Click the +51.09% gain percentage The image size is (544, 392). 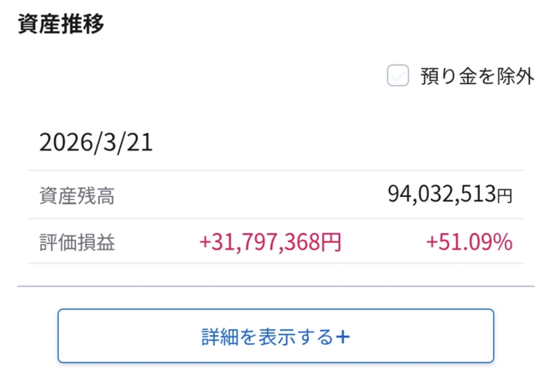(x=469, y=242)
